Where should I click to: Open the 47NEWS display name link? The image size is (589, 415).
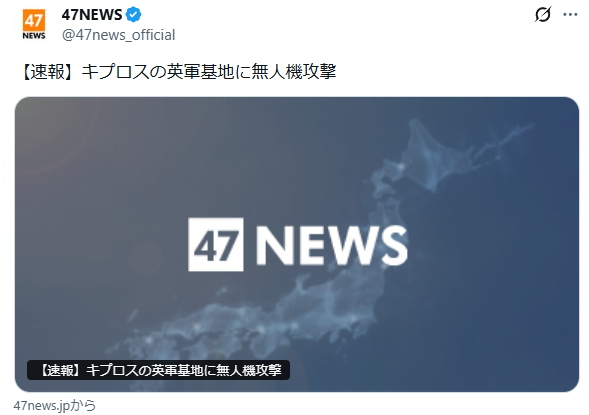pos(92,15)
